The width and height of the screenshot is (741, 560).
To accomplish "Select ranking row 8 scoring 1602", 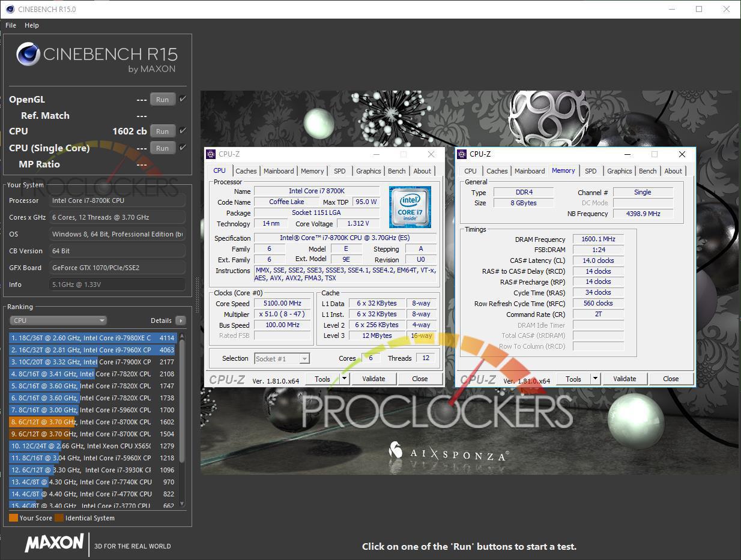I will pyautogui.click(x=92, y=422).
